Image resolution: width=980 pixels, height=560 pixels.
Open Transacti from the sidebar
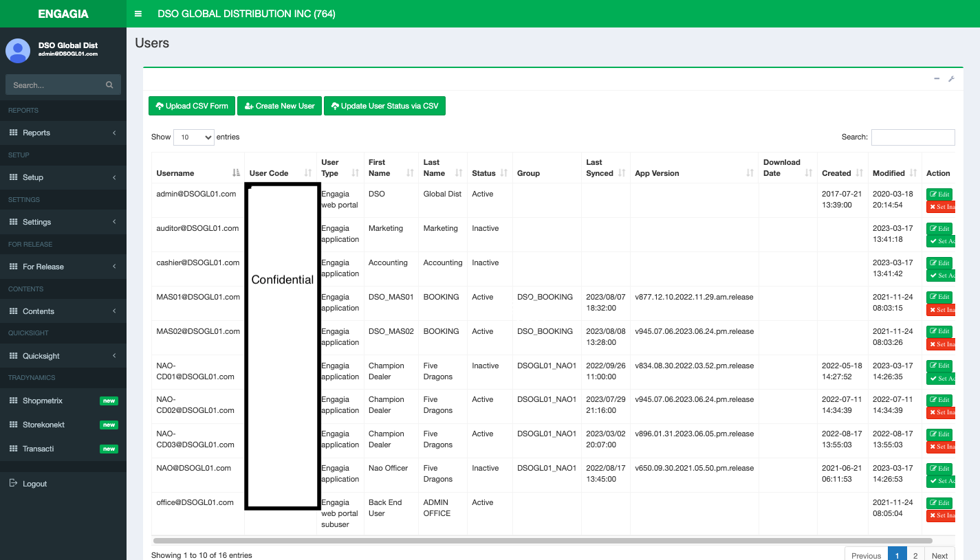63,449
